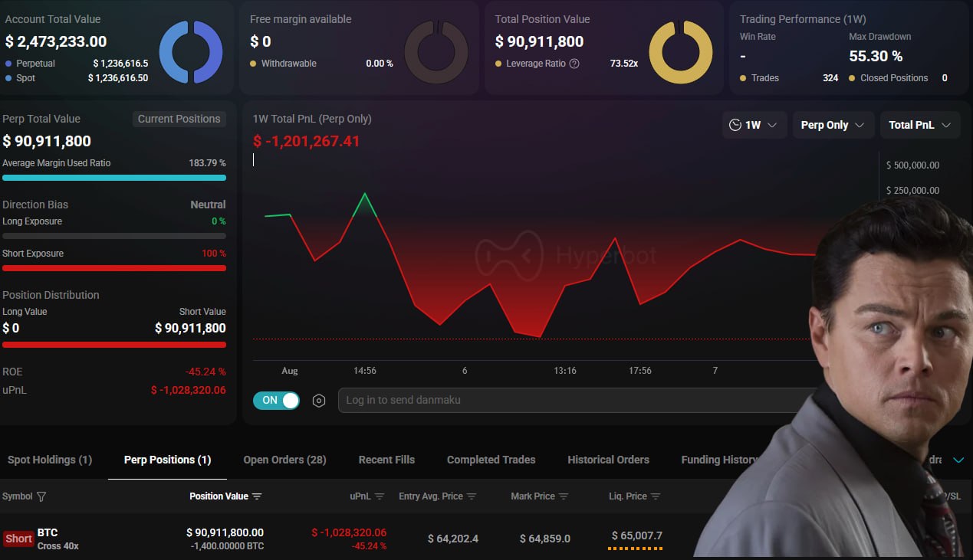Click the grey Long Exposure bar
This screenshot has height=560, width=973.
pos(114,236)
